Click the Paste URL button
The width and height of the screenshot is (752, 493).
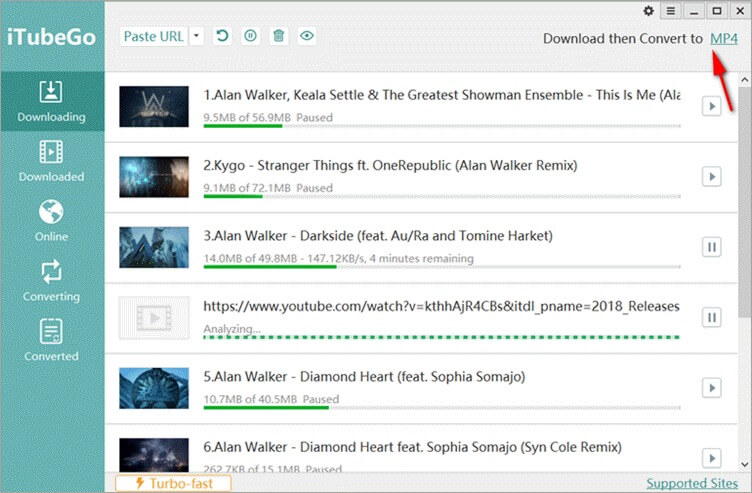(x=153, y=36)
